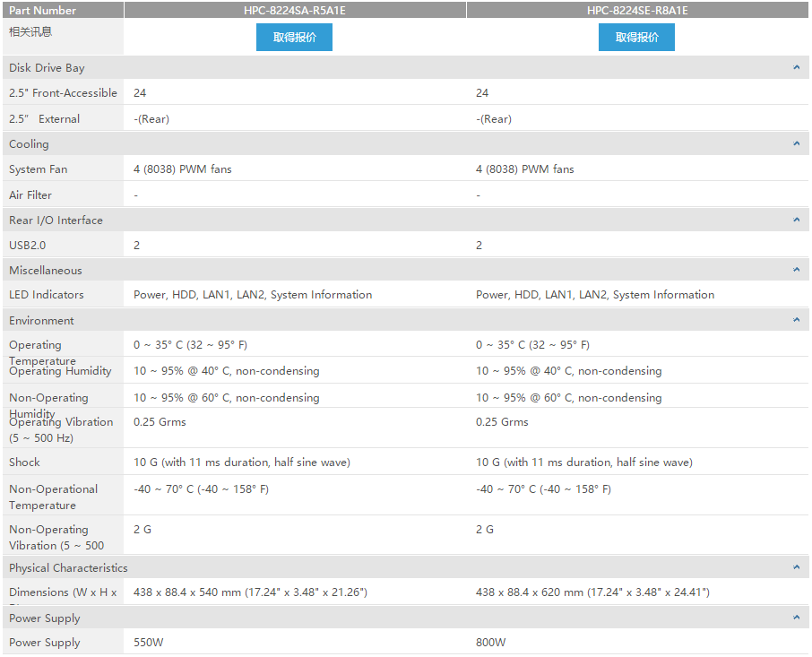Click 取得报价 button under HPC-8224SA-R5A1E
The image size is (812, 657).
[294, 38]
